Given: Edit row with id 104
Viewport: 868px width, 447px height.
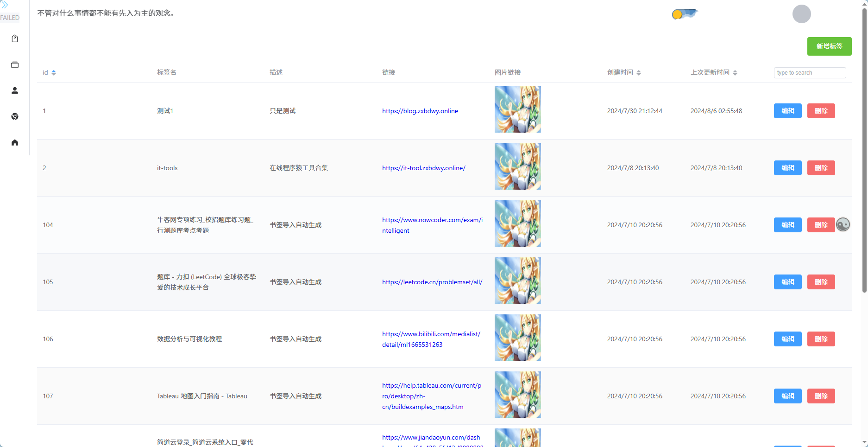Looking at the screenshot, I should coord(787,225).
